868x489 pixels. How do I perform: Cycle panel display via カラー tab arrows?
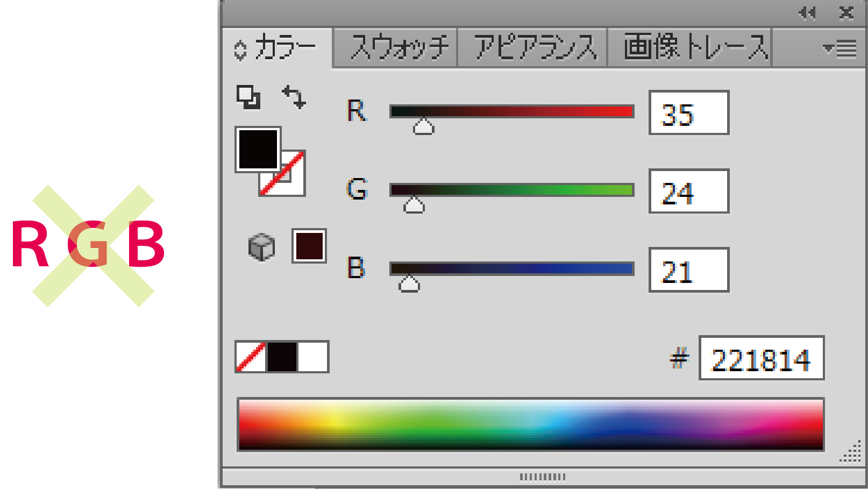coord(240,50)
